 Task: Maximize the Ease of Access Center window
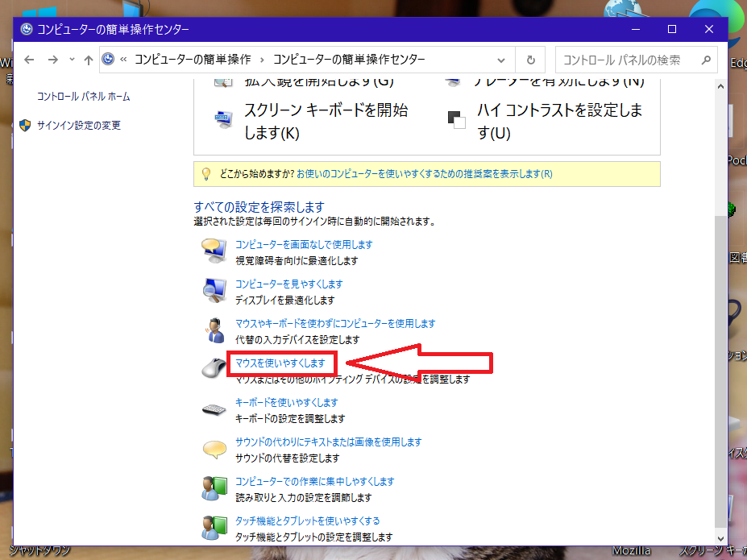point(672,29)
